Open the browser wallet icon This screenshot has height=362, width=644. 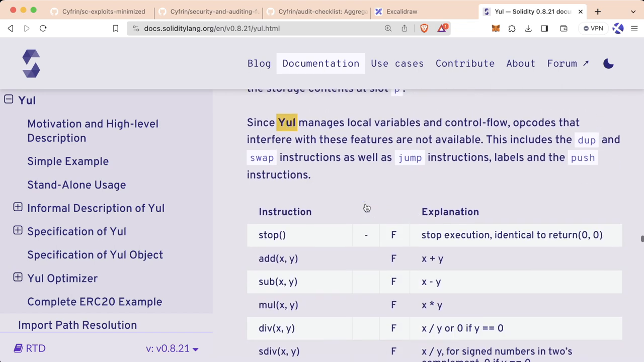563,28
